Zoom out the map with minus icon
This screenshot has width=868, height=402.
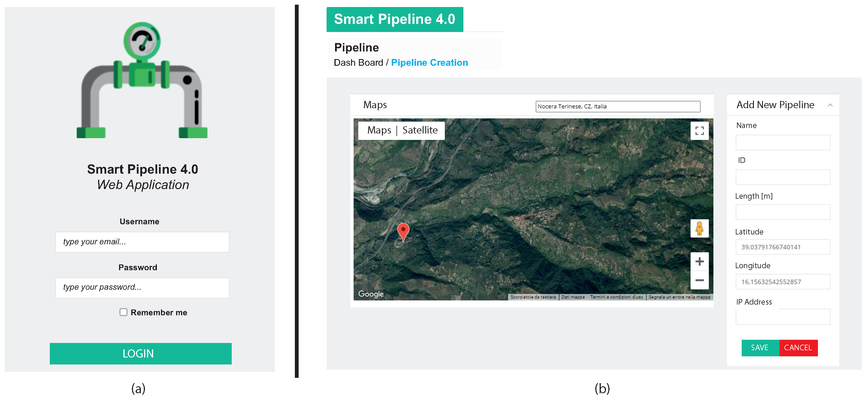[699, 280]
